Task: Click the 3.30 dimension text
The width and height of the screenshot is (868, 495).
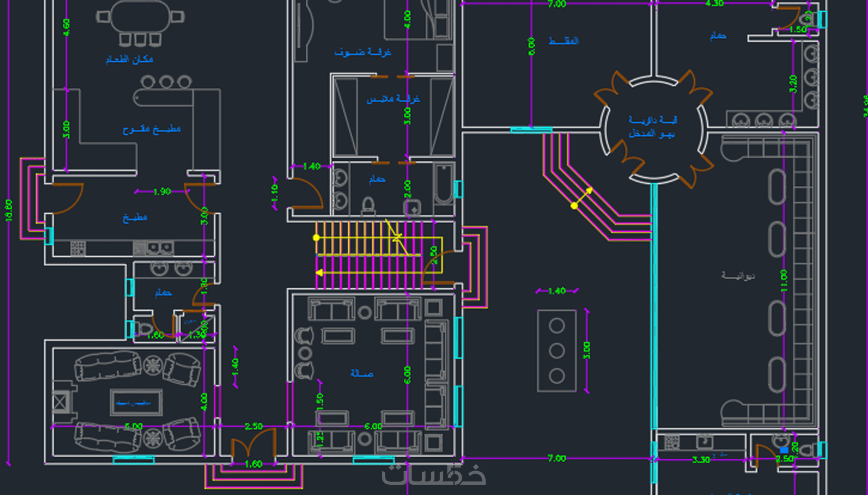Action: coord(701,460)
